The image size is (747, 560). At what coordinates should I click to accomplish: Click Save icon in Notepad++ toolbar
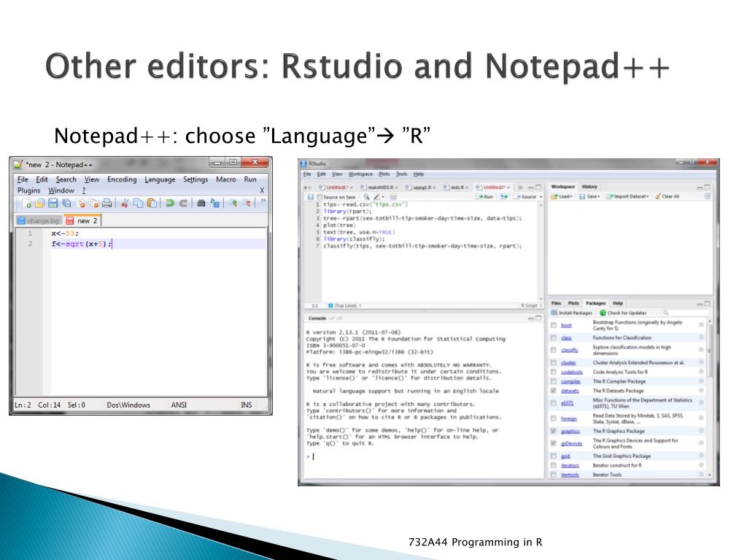[53, 204]
